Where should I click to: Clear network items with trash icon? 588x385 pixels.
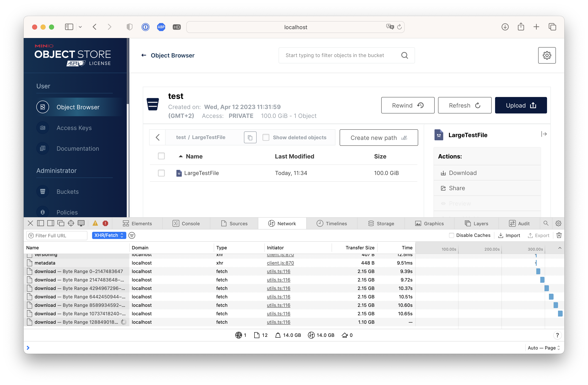pos(559,235)
